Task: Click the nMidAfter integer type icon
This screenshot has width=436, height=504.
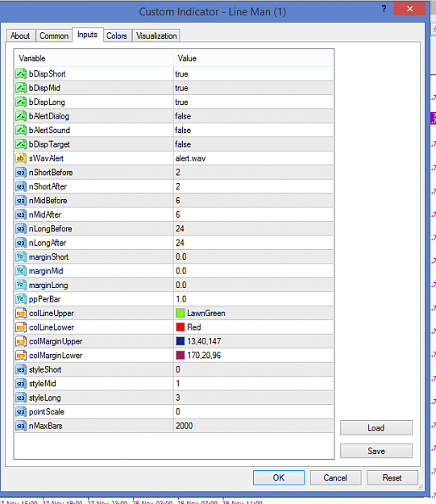Action: (21, 215)
